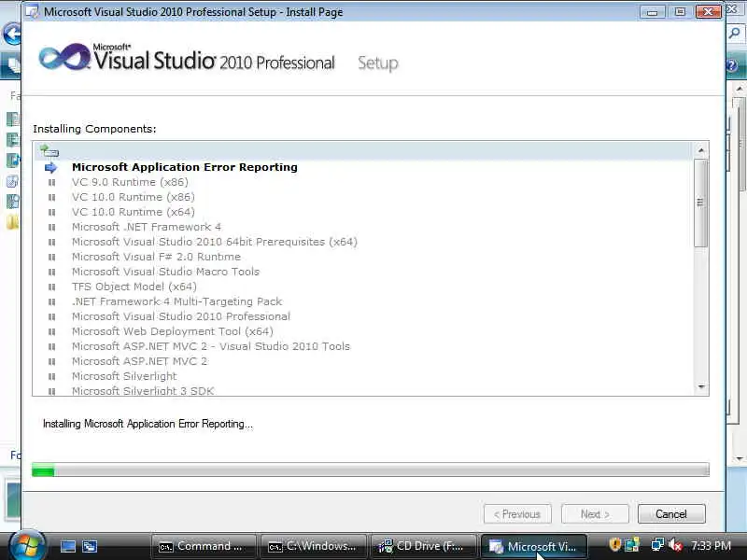The width and height of the screenshot is (747, 560).
Task: Click pause icon beside ASP.NET MVC 2 - Visual Studio 2010 Tools
Action: point(52,346)
